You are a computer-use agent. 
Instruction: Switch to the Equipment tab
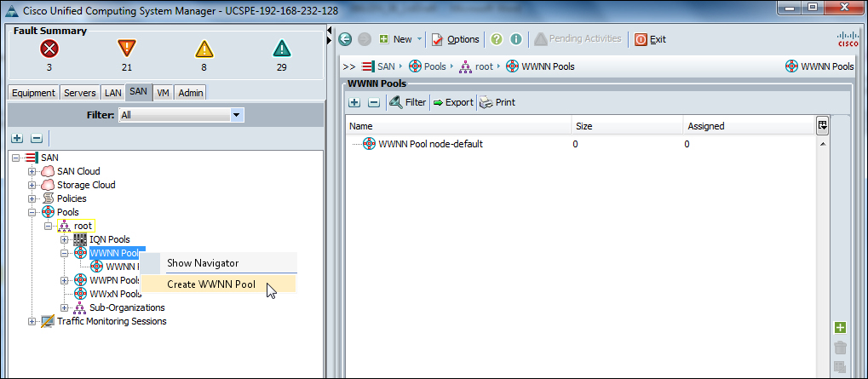click(34, 93)
